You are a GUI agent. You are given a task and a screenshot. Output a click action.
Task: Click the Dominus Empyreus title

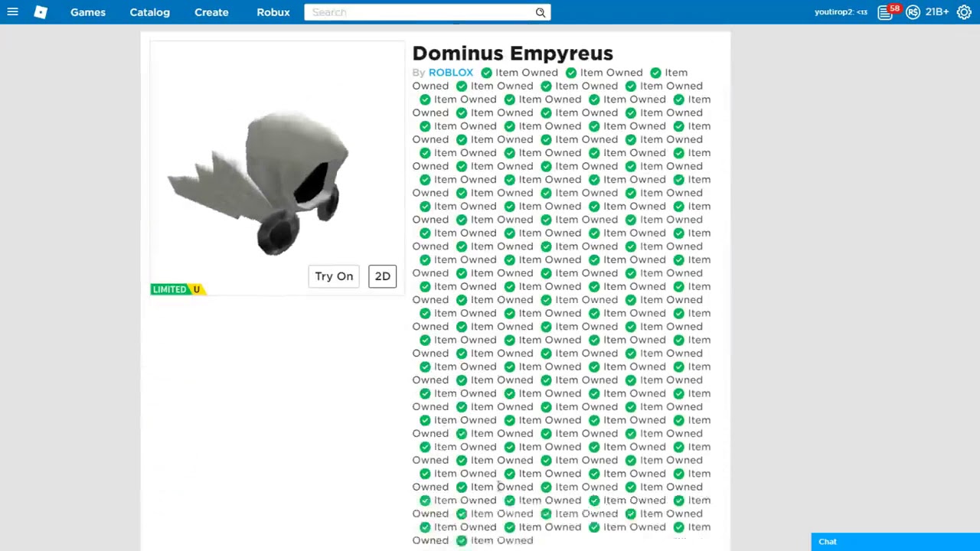512,53
